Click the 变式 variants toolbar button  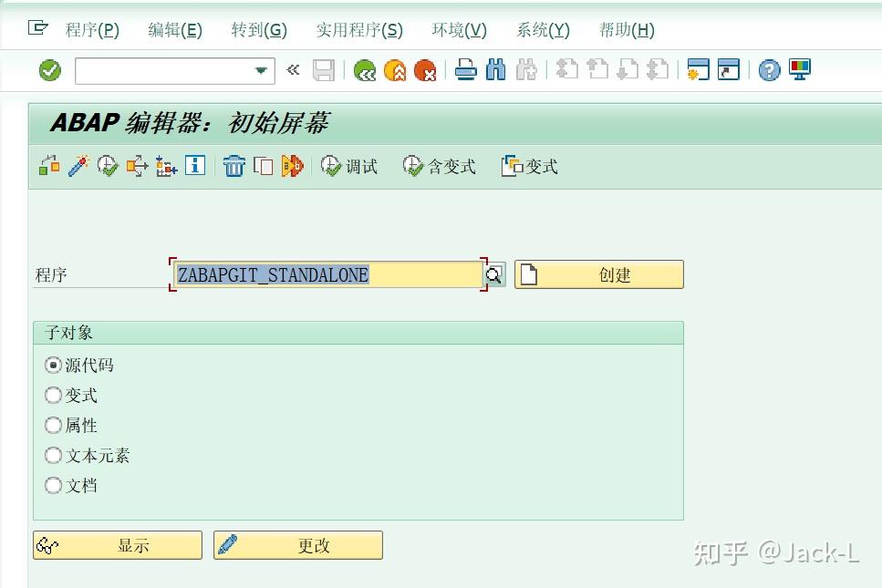[x=530, y=167]
